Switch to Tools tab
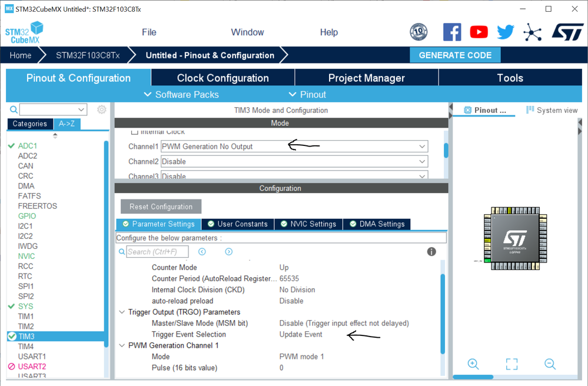588x386 pixels. 510,78
